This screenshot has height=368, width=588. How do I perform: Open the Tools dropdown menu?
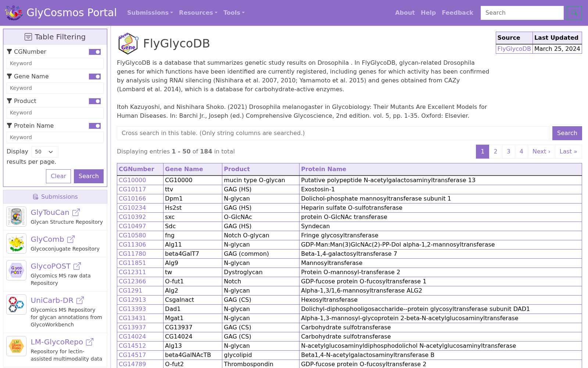point(234,13)
